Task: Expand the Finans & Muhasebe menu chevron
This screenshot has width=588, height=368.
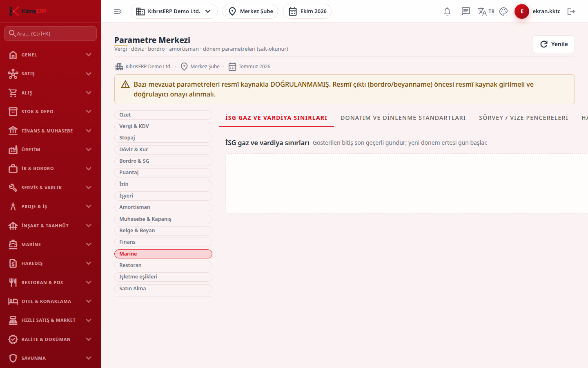Action: coord(89,131)
